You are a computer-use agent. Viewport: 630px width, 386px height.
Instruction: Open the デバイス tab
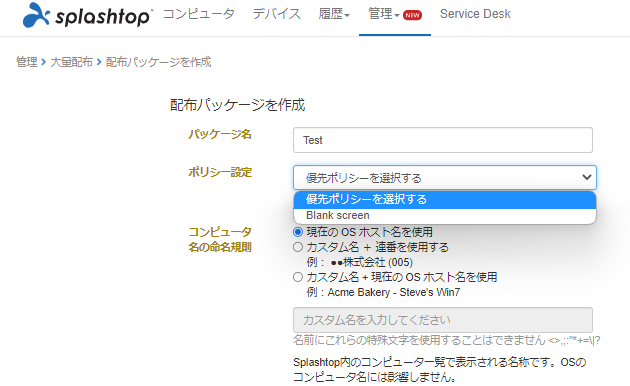(276, 14)
